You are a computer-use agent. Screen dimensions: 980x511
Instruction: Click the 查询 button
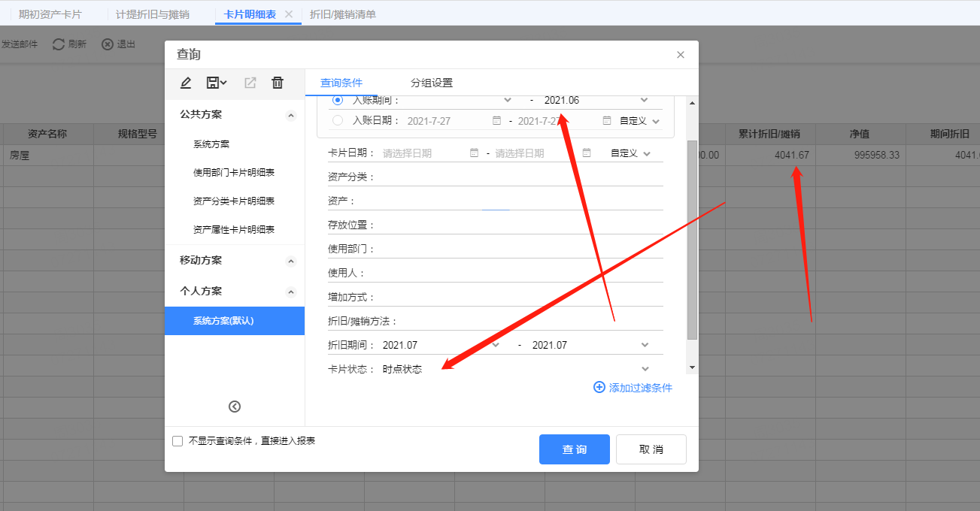click(575, 449)
